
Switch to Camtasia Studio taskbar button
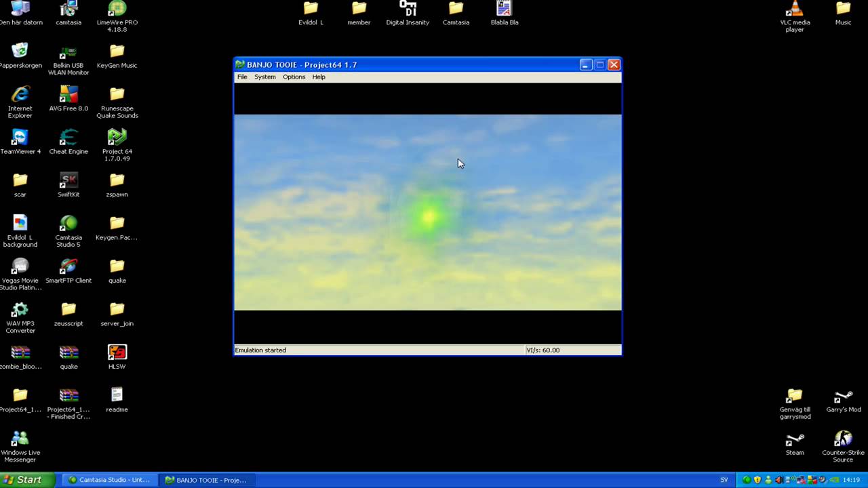point(110,480)
